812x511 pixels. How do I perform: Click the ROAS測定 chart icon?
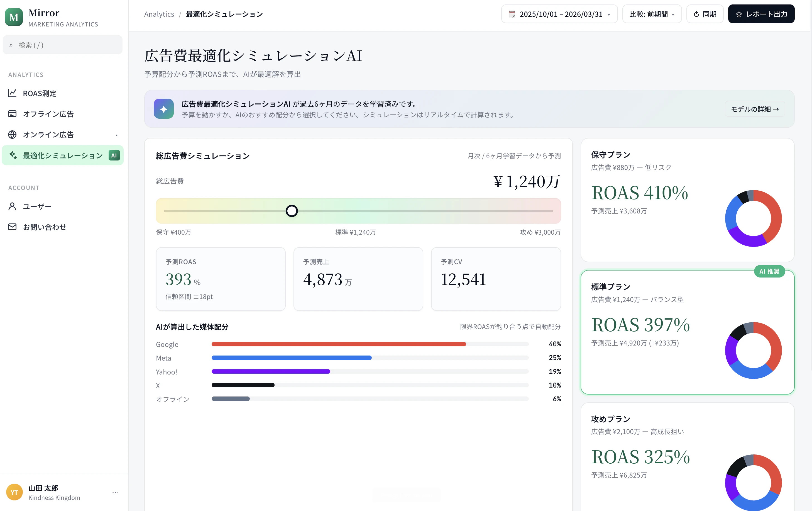pos(12,93)
